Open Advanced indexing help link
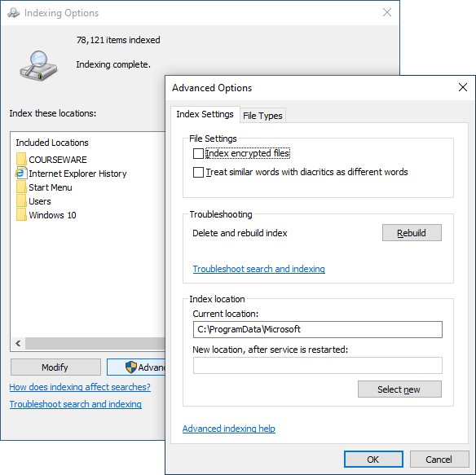This screenshot has height=475, width=476. point(229,429)
